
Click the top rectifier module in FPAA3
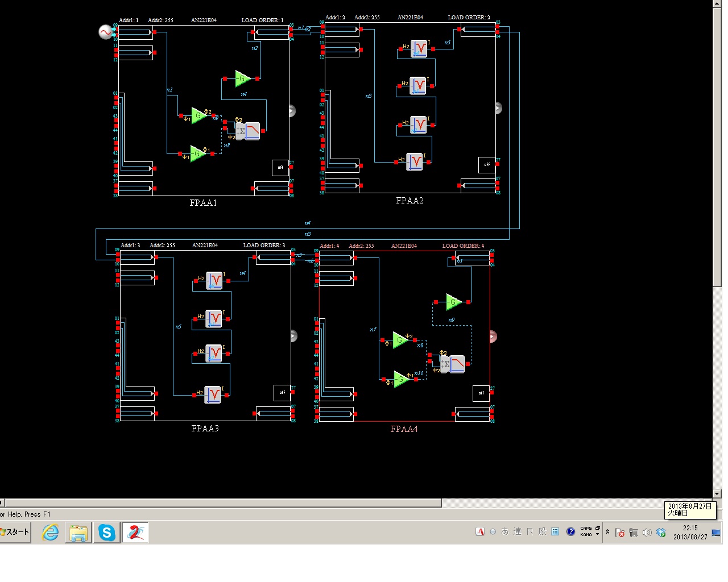[214, 280]
